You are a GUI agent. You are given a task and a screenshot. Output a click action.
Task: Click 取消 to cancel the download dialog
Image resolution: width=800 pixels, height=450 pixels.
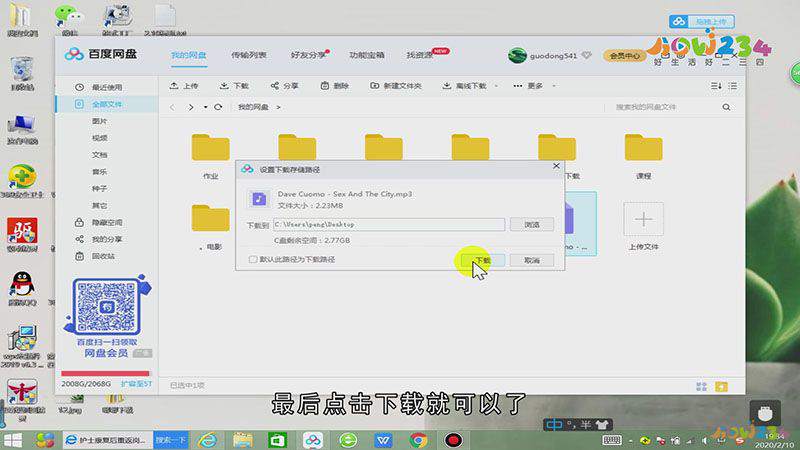pos(532,260)
